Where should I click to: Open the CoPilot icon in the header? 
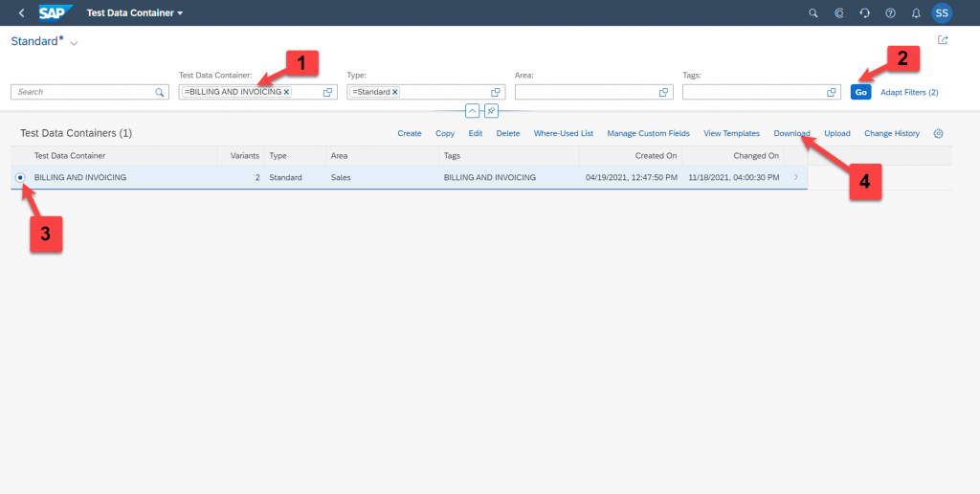pos(839,12)
